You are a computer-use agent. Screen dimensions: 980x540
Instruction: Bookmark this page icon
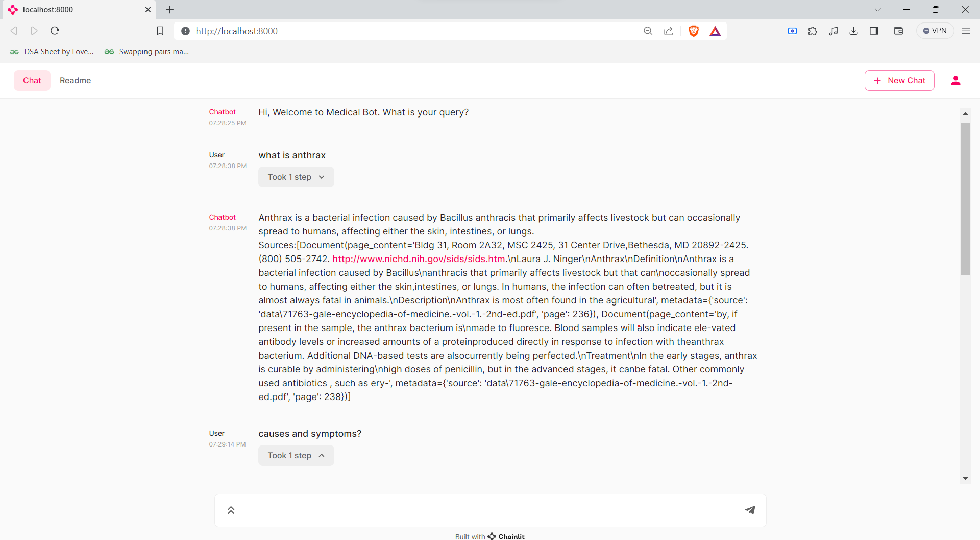click(160, 31)
